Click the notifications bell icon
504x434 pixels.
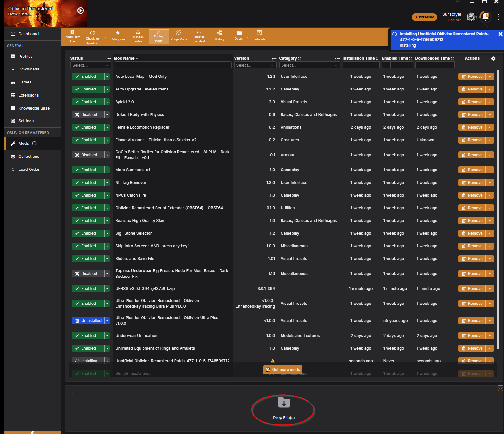tap(485, 17)
